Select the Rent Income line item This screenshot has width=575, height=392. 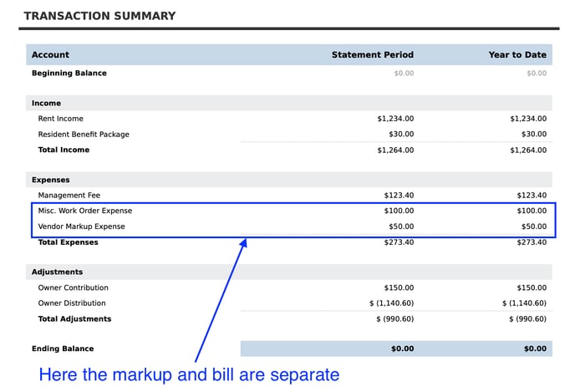tap(60, 119)
